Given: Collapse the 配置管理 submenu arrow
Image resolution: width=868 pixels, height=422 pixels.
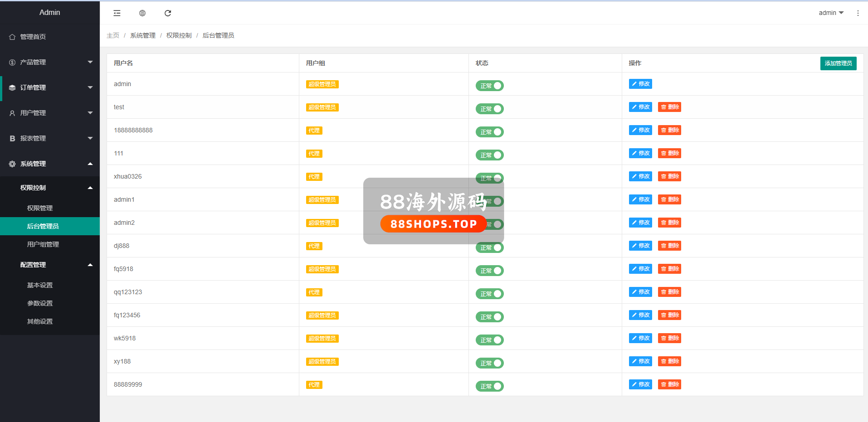Looking at the screenshot, I should coord(90,265).
